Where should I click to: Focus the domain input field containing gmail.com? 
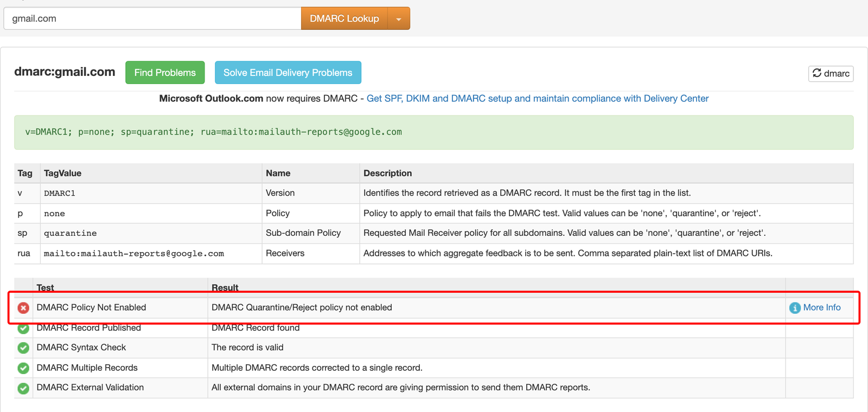click(152, 18)
